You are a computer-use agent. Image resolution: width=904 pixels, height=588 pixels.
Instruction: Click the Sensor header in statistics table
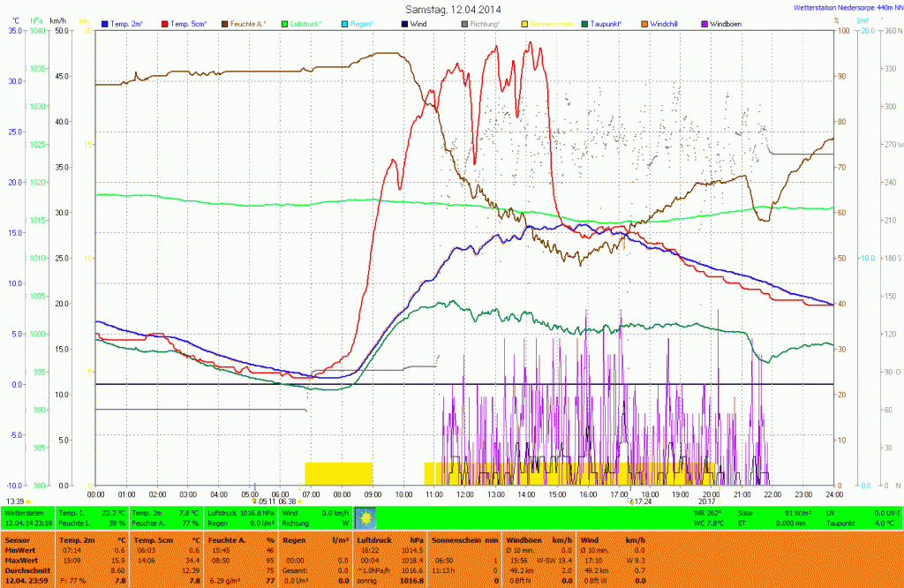tap(18, 539)
